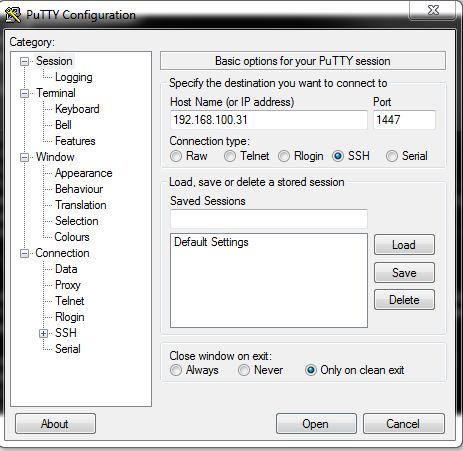Collapse the Connection tree node

(x=24, y=253)
